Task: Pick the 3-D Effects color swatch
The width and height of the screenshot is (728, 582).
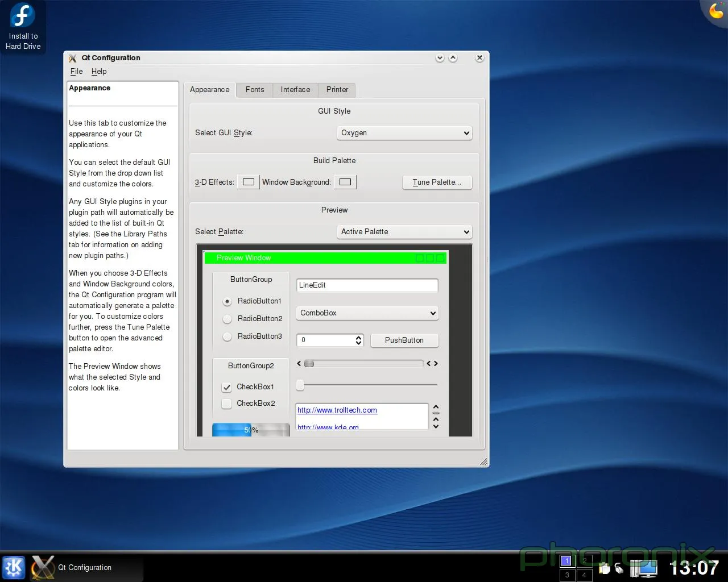Action: pyautogui.click(x=249, y=182)
